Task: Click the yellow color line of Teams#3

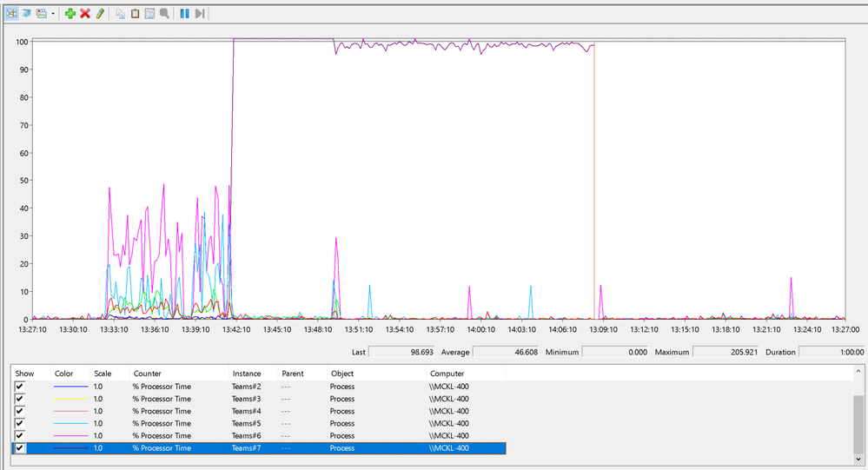Action: click(71, 399)
